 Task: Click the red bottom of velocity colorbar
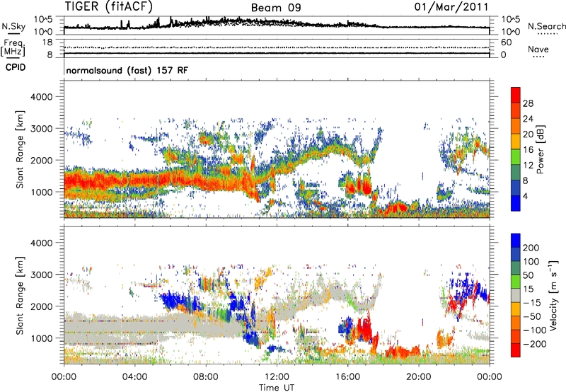[x=516, y=350]
